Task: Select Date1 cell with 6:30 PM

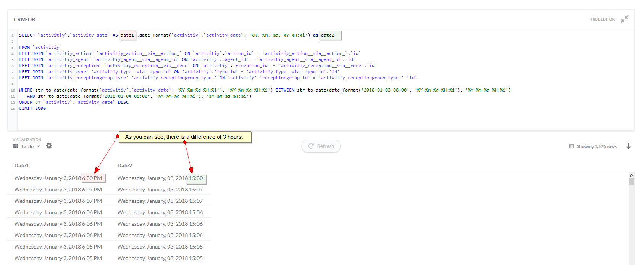Action: click(x=58, y=178)
